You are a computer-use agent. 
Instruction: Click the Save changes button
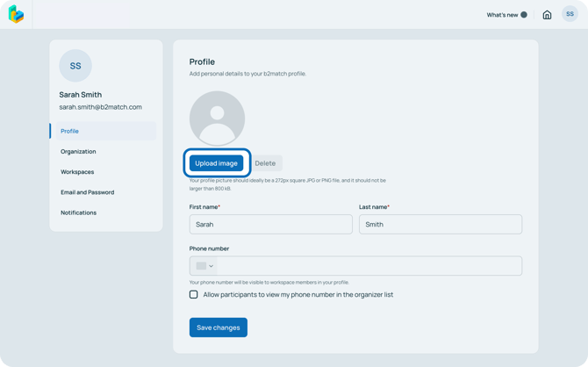coord(218,327)
